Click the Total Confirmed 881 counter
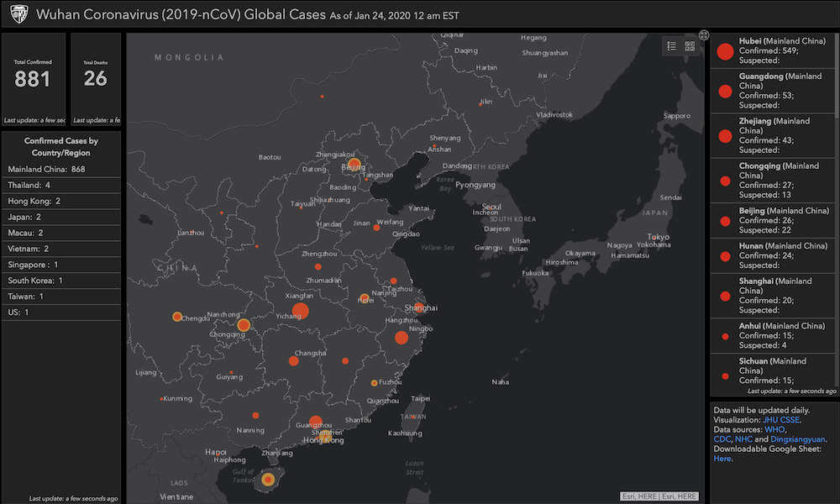Screen dimensions: 840x504 (34, 79)
